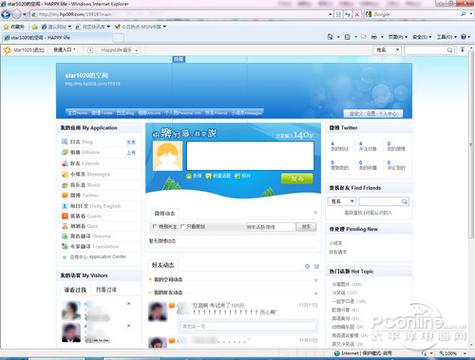
Task: Click the publish link beside Blog
Action: click(x=131, y=142)
